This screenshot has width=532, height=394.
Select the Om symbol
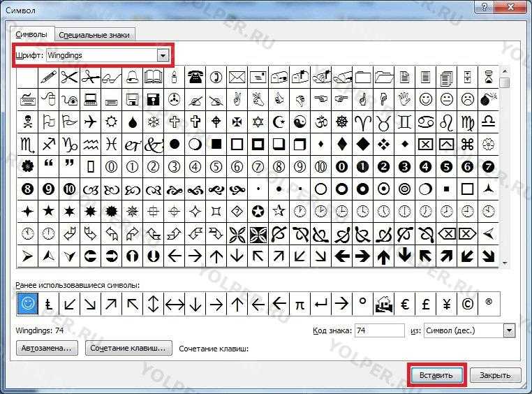[x=320, y=122]
